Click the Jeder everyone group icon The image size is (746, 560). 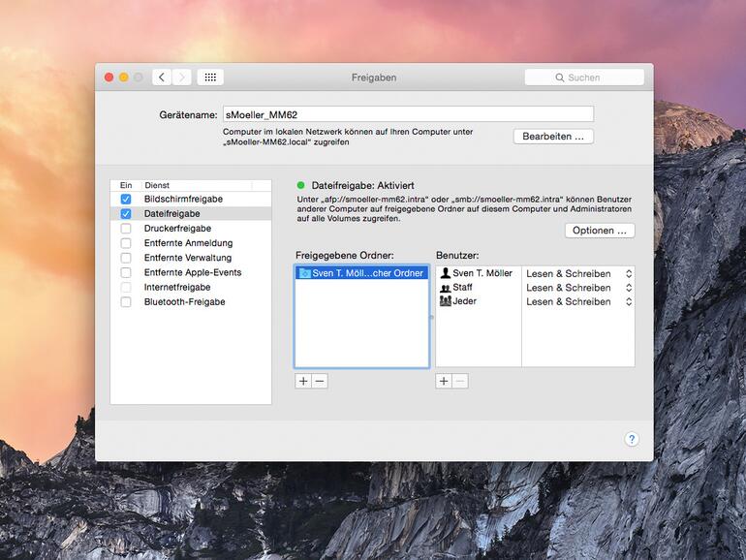(x=446, y=301)
